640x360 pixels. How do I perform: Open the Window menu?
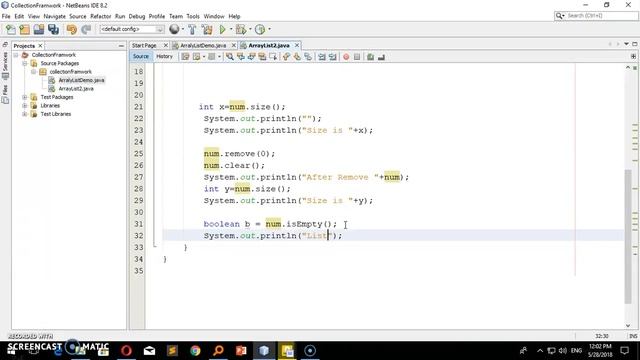click(x=214, y=16)
